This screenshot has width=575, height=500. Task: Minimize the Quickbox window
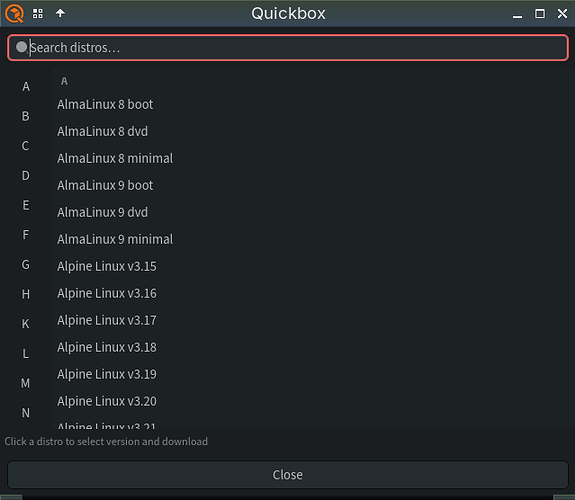(x=517, y=14)
